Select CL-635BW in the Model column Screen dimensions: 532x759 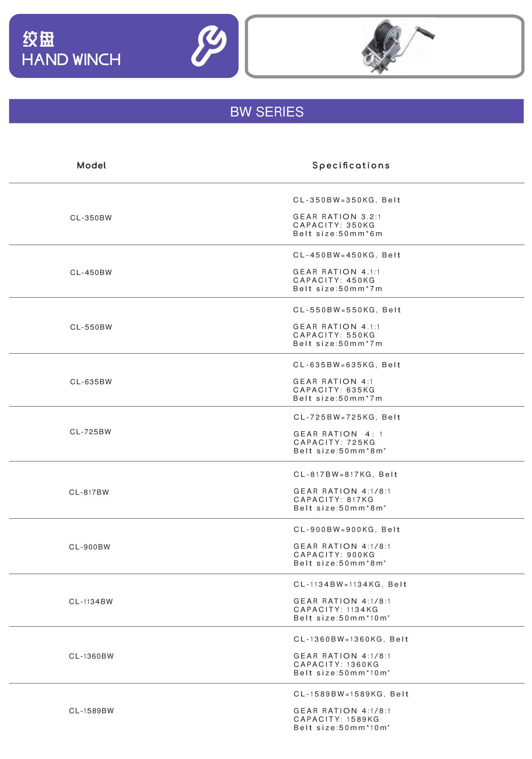91,382
